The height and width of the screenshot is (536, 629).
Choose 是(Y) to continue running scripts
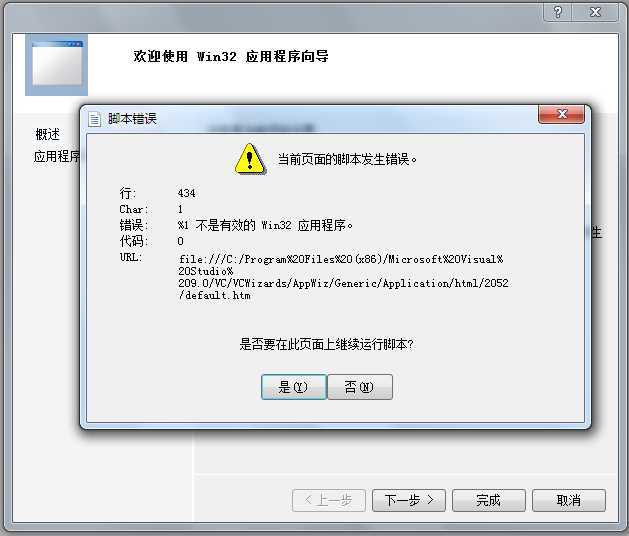tap(294, 387)
